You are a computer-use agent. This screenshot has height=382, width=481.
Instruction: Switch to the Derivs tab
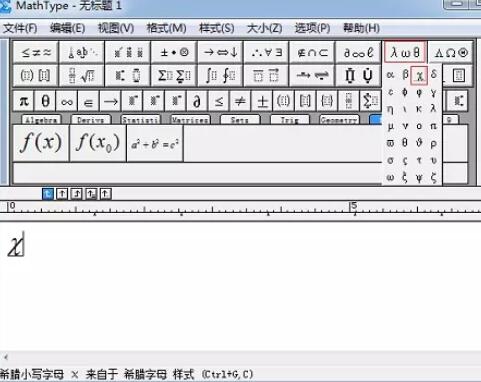click(91, 120)
